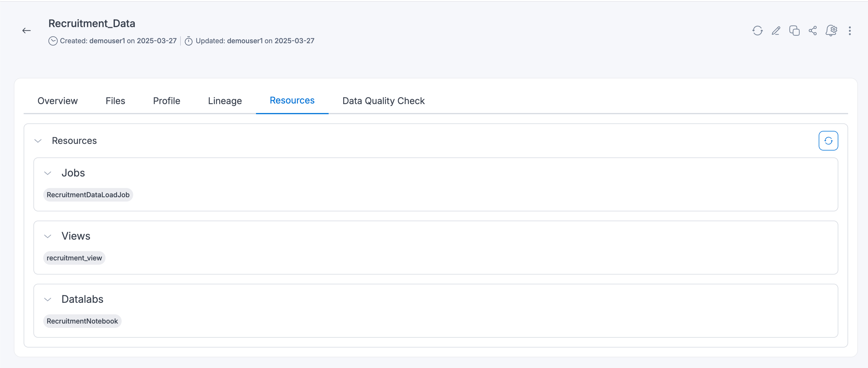Click the refresh icon in the dataset header
The height and width of the screenshot is (368, 868).
click(757, 31)
